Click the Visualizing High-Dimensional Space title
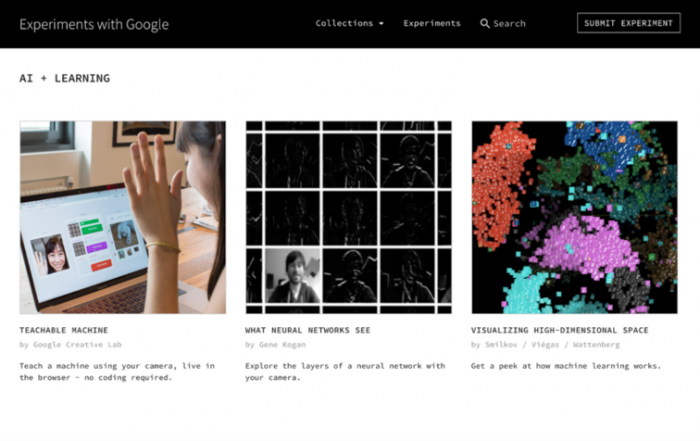This screenshot has height=441, width=700. click(559, 330)
